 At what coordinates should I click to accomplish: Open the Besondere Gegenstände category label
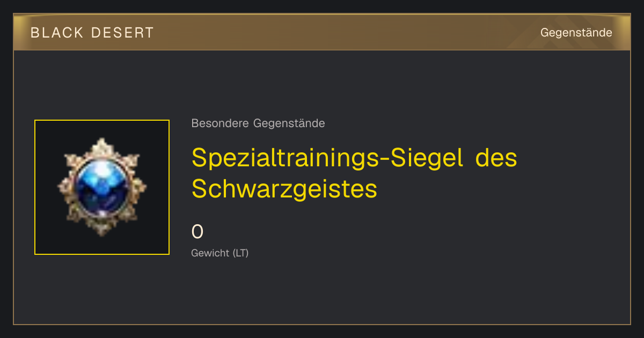[258, 123]
